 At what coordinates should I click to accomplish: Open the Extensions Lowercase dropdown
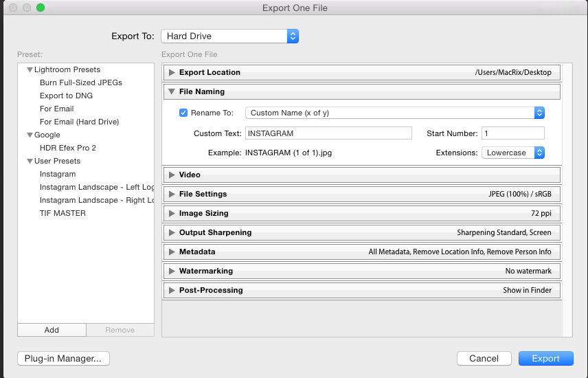[513, 153]
